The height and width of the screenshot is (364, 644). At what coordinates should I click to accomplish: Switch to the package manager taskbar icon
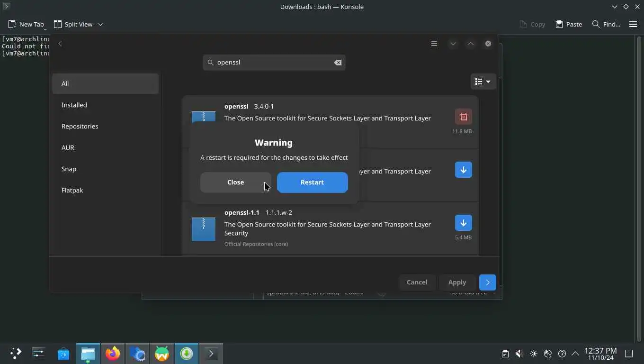click(x=187, y=353)
